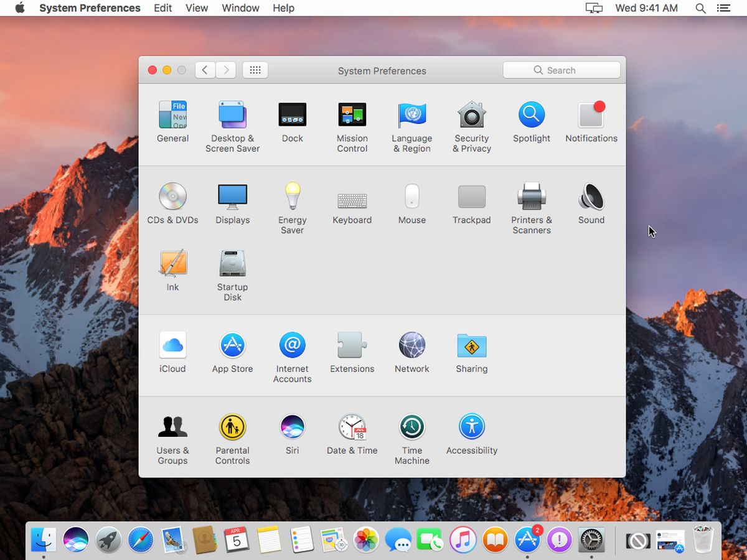Open Users & Groups preferences
Screen dimensions: 747x560
172,439
